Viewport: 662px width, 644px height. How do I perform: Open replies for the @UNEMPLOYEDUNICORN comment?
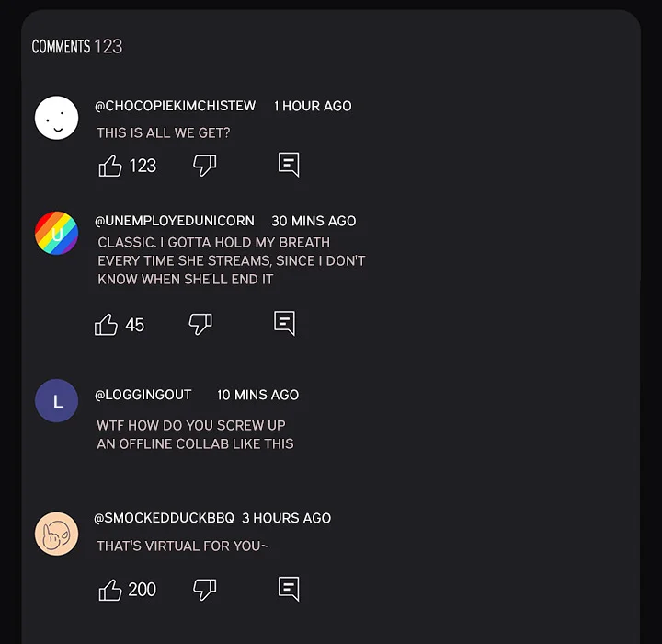click(x=285, y=323)
